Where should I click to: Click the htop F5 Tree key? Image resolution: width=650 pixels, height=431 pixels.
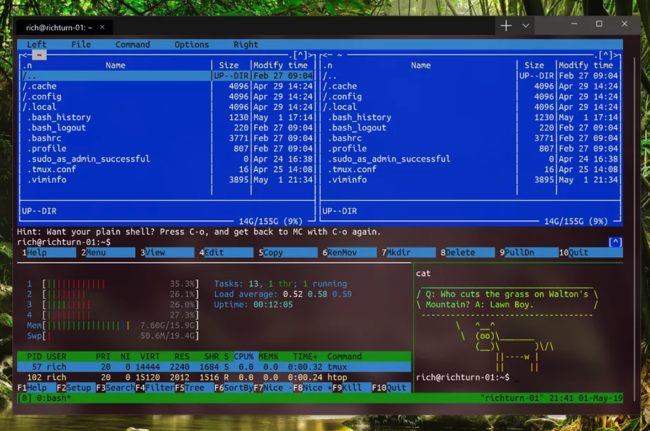194,387
